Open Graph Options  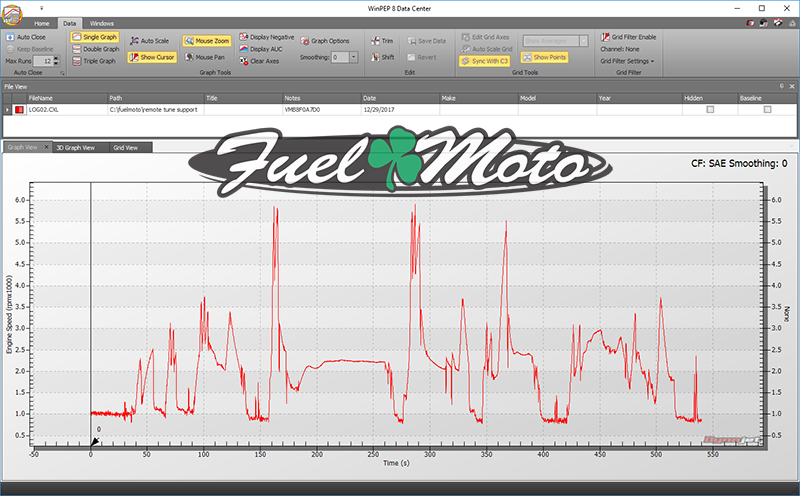pos(325,41)
